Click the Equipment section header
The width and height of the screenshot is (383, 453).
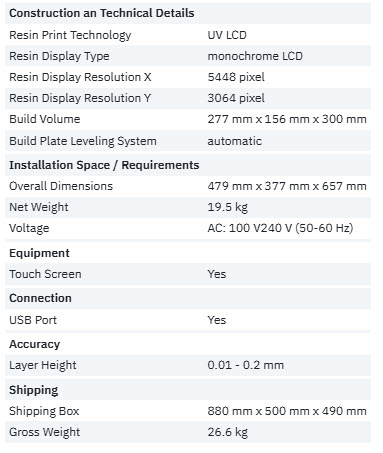pos(39,253)
